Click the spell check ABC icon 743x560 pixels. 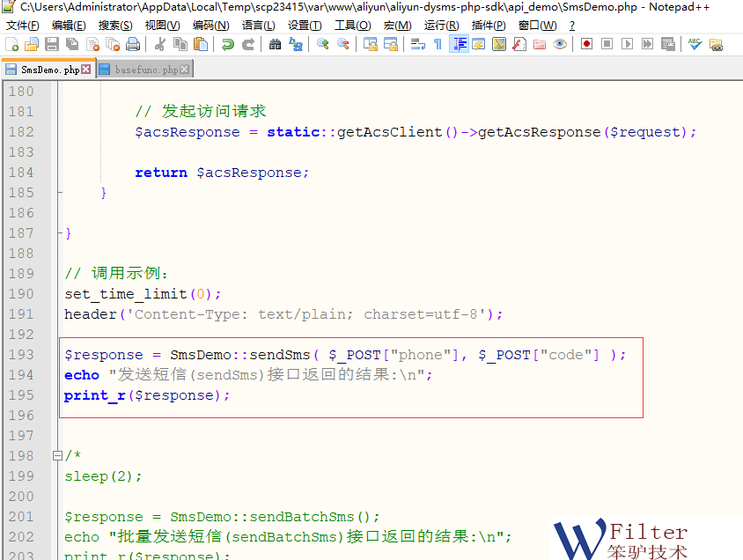[x=695, y=44]
